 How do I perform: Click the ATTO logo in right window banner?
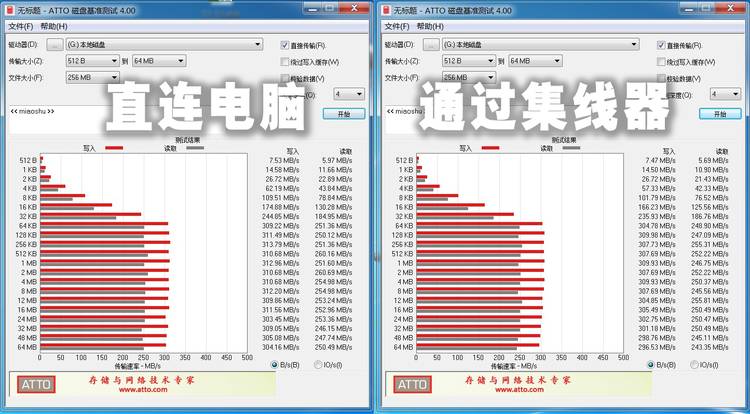(412, 384)
